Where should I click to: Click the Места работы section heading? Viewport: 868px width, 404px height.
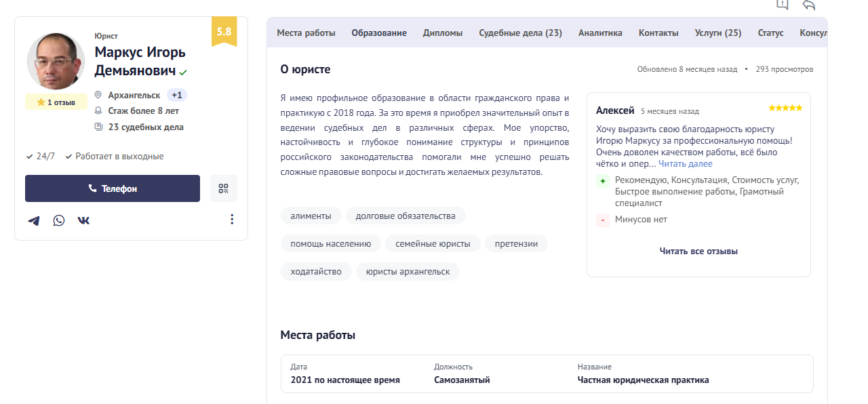pyautogui.click(x=318, y=335)
